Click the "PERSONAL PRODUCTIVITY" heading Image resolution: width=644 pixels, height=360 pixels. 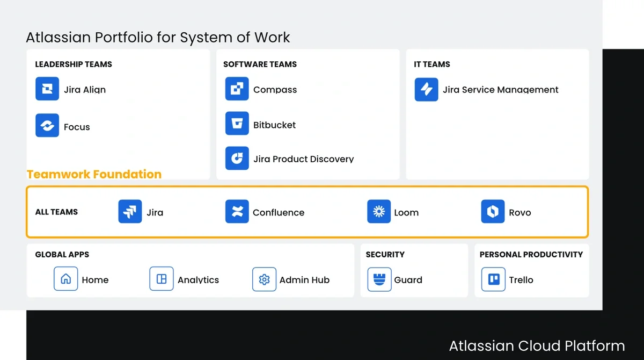coord(531,255)
